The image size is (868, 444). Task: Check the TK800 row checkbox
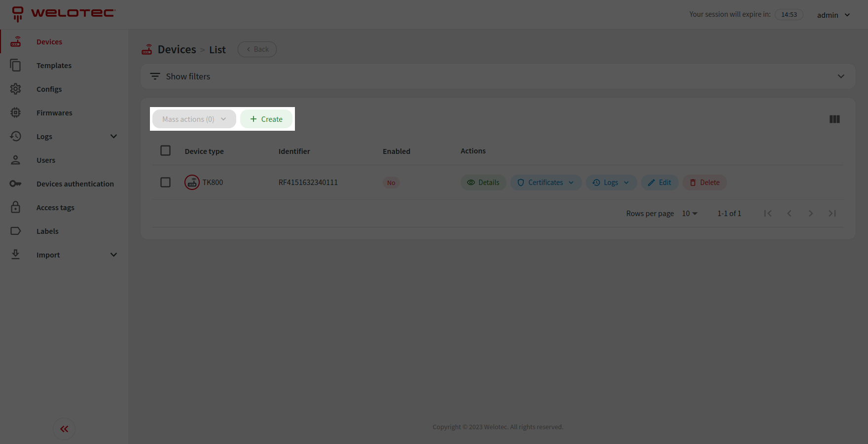(x=166, y=183)
